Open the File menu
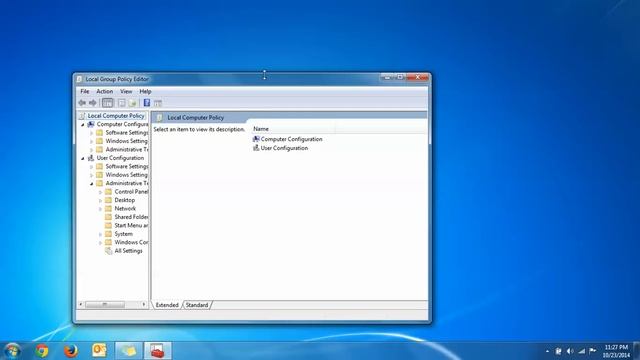 point(84,91)
